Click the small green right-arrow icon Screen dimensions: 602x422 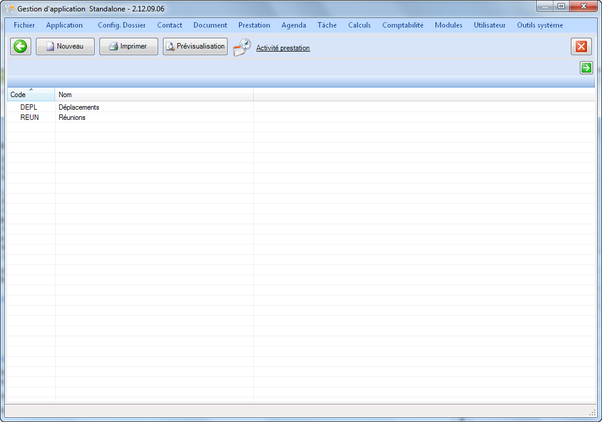pyautogui.click(x=586, y=68)
